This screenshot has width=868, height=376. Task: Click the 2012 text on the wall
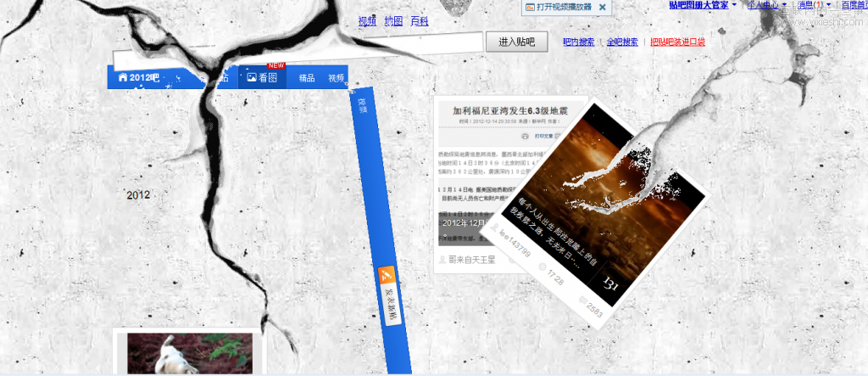click(x=138, y=195)
